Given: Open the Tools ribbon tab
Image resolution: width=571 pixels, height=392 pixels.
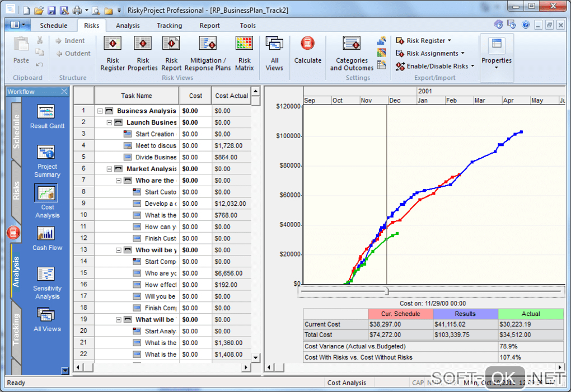Looking at the screenshot, I should point(247,26).
